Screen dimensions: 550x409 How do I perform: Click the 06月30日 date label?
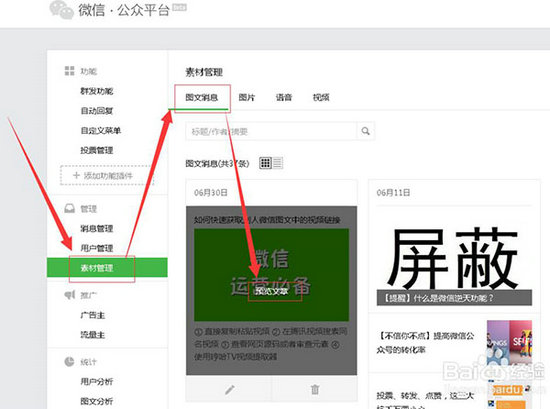tap(211, 192)
